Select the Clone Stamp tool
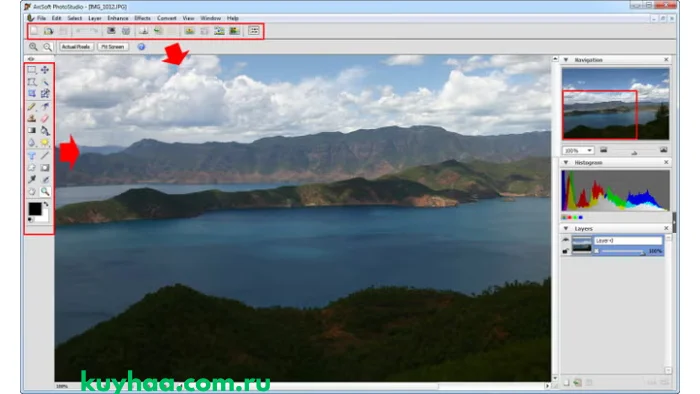This screenshot has width=700, height=394. 32,119
